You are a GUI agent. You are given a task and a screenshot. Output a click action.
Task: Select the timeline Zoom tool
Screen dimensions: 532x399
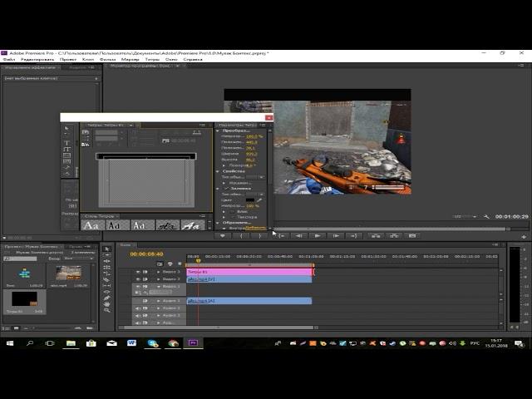coord(107,310)
